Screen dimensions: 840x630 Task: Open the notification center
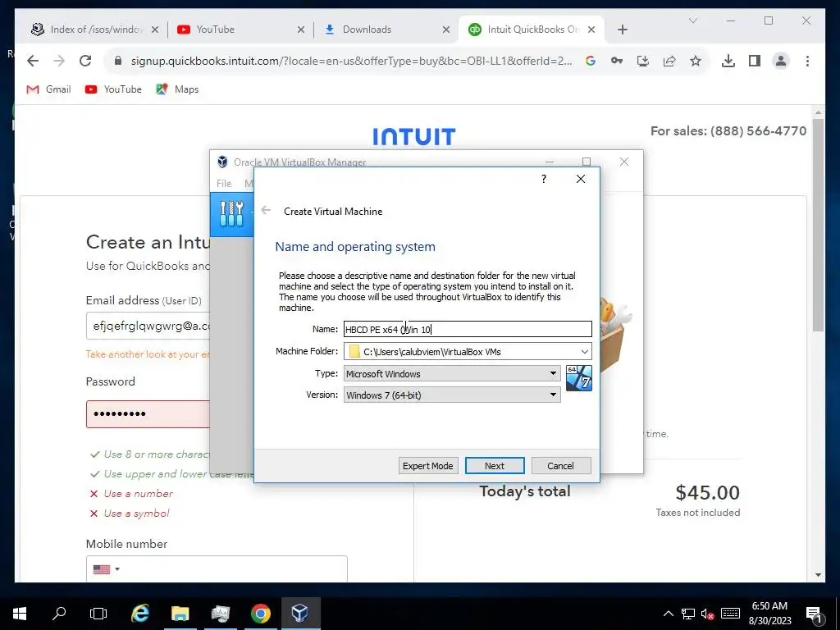tap(814, 614)
